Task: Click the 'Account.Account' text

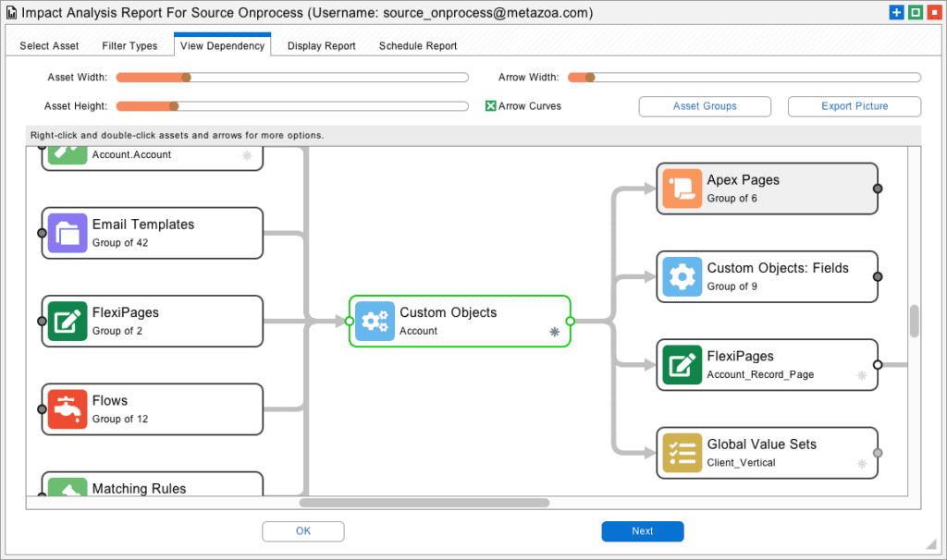Action: pyautogui.click(x=131, y=154)
